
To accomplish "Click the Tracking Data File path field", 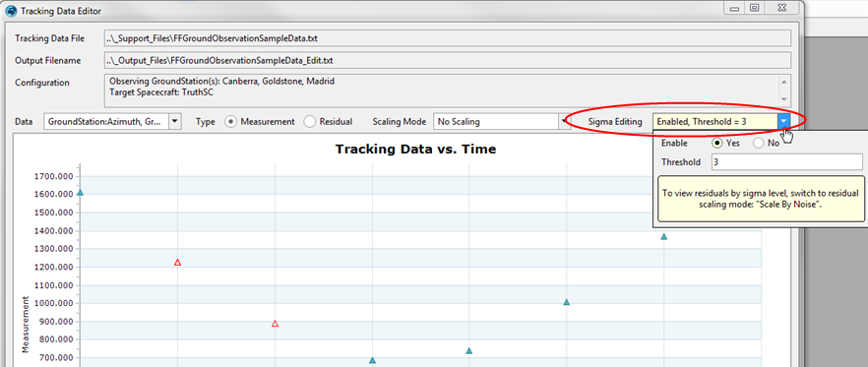I will 447,38.
